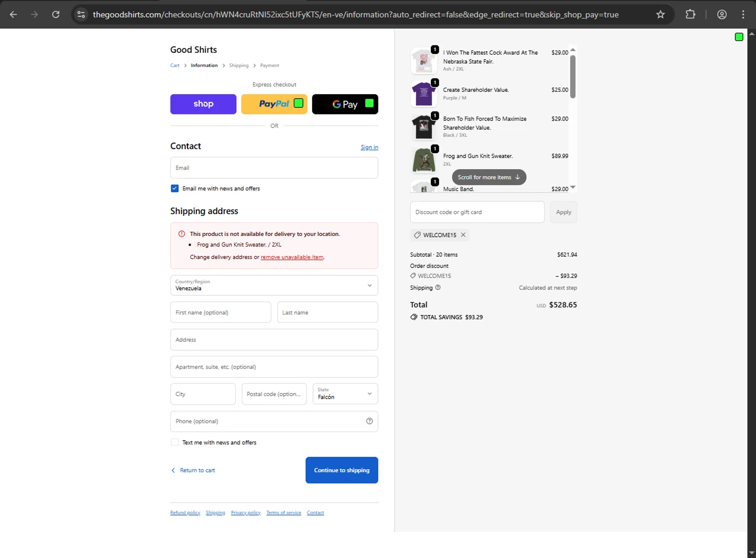Image resolution: width=756 pixels, height=558 pixels.
Task: Click the page scrollbar up arrow
Action: (x=751, y=34)
